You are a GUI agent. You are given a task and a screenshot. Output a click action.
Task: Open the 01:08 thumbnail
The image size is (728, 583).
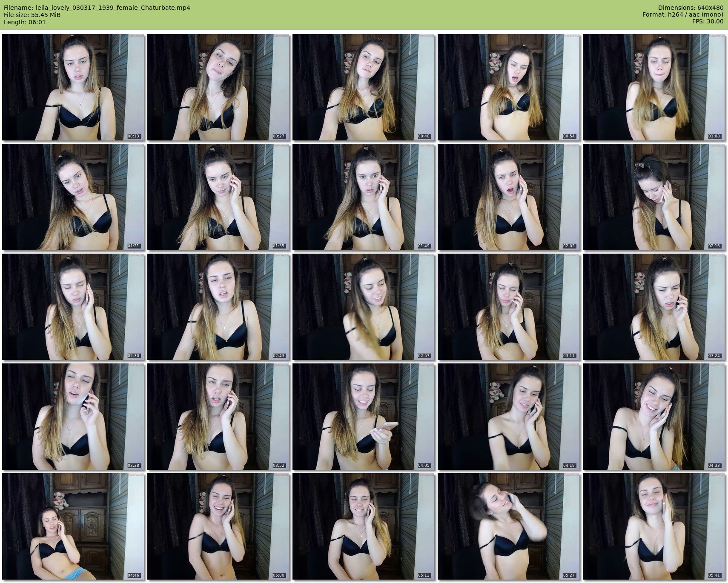pos(654,87)
